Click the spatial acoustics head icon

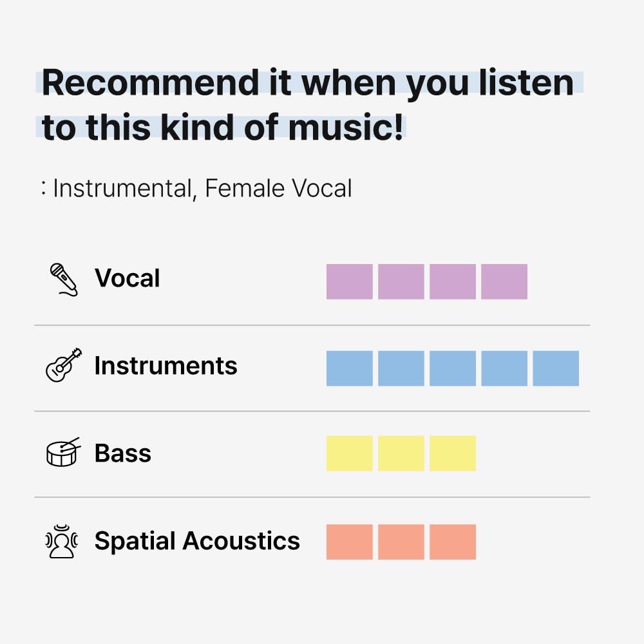[x=62, y=541]
